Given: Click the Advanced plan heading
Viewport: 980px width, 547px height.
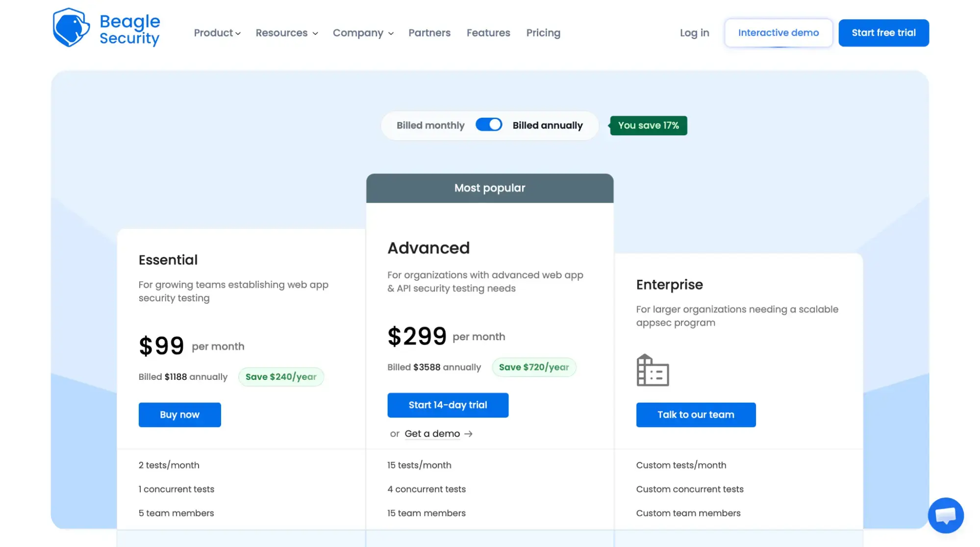Looking at the screenshot, I should pyautogui.click(x=428, y=248).
